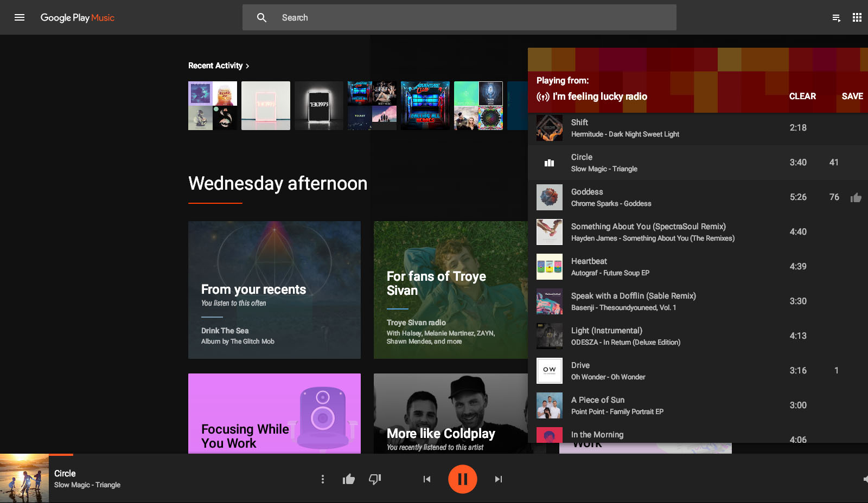This screenshot has width=868, height=503.
Task: Select In the Morning track
Action: [698, 433]
